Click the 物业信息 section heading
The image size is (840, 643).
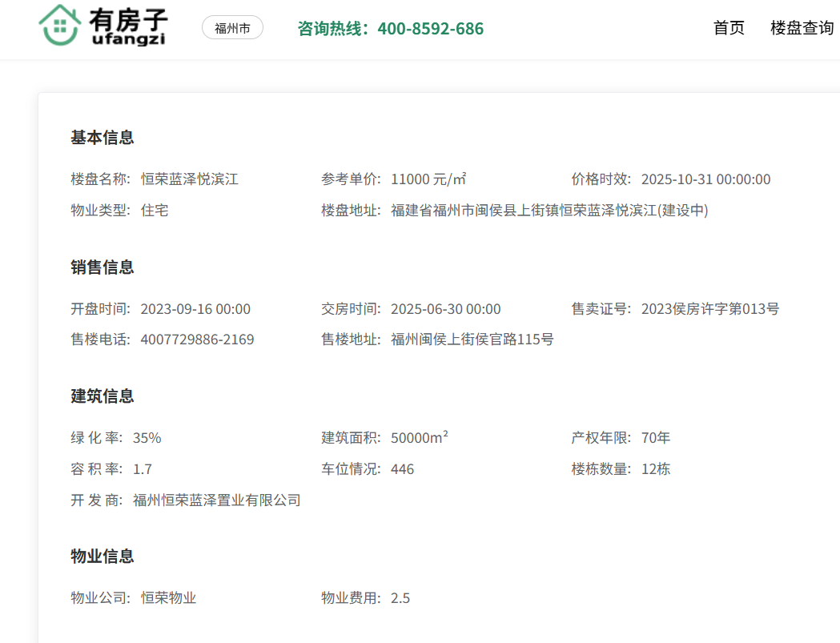102,557
